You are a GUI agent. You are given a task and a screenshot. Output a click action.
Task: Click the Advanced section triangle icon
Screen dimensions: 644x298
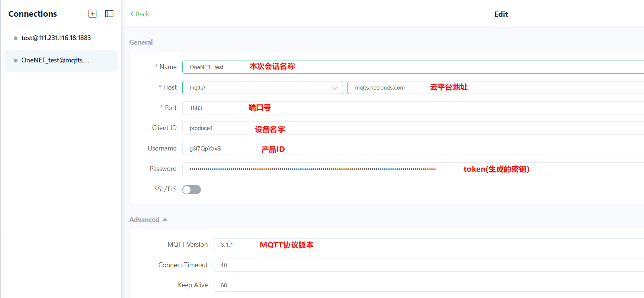pyautogui.click(x=165, y=220)
